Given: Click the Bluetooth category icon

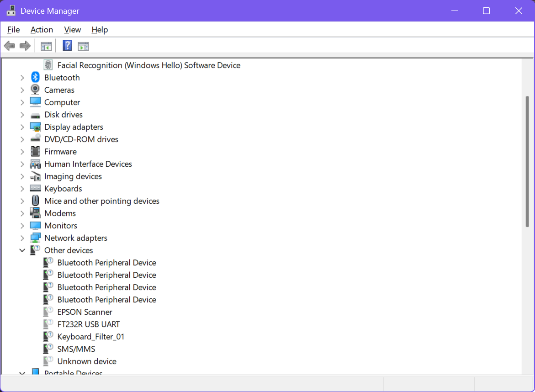Looking at the screenshot, I should click(35, 78).
